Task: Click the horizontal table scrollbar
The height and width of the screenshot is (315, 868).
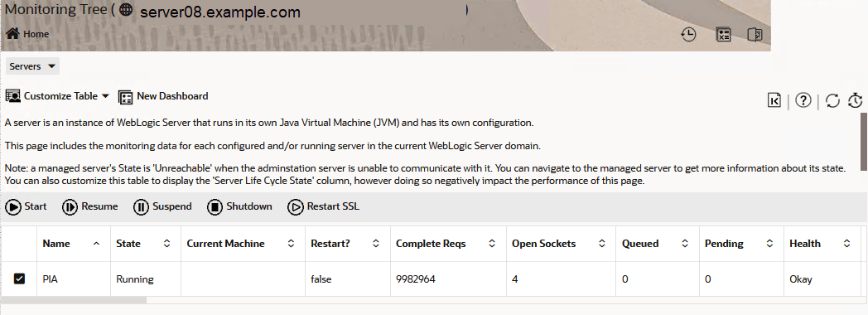Action: 74,300
